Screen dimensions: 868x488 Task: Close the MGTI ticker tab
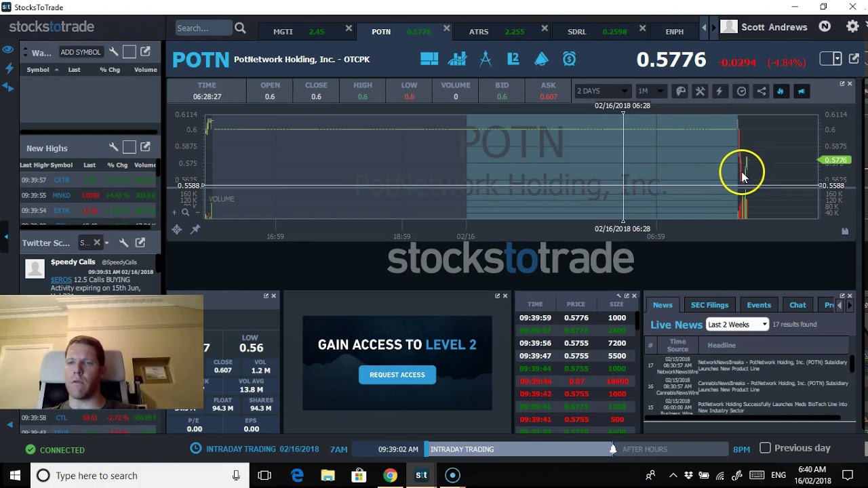(349, 28)
